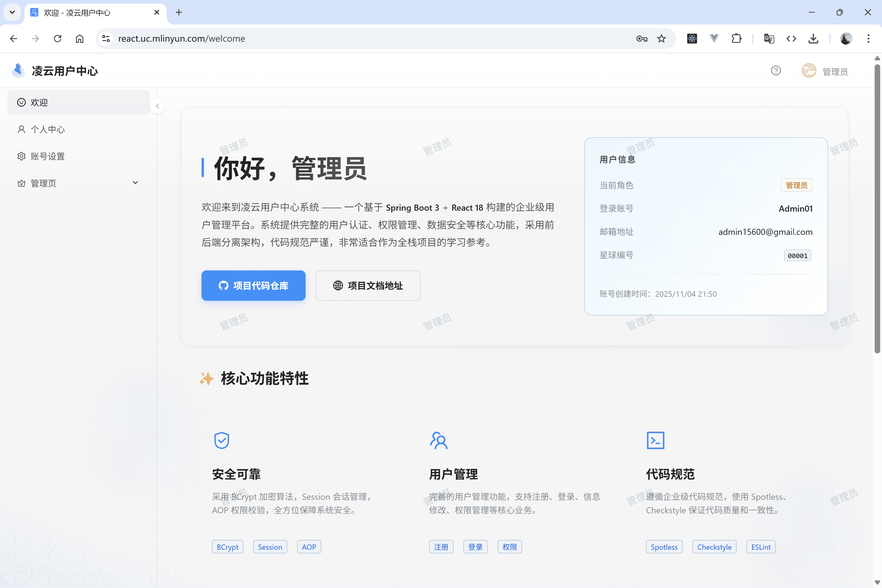Open site information icon in address bar

(x=106, y=39)
